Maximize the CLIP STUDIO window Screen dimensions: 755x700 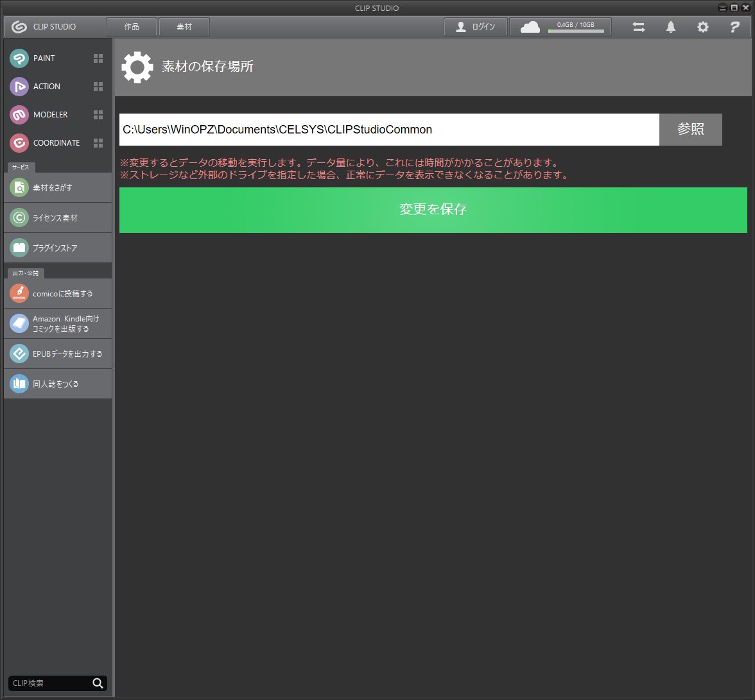pos(734,8)
